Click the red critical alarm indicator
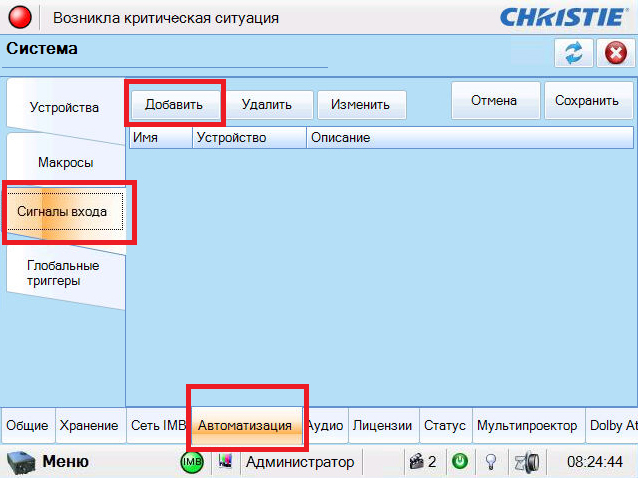This screenshot has width=638, height=478. coord(20,17)
